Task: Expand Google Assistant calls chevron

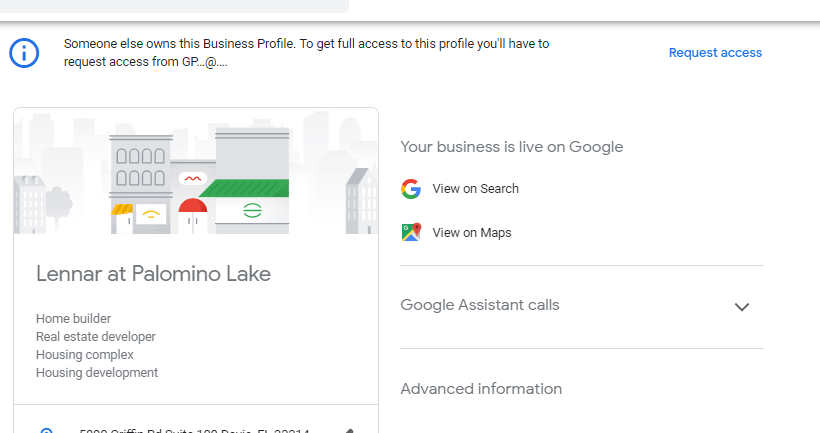Action: coord(742,307)
